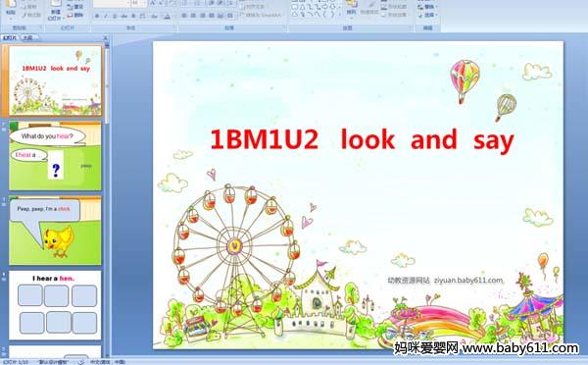588x365 pixels.
Task: Click the spell check icon in status bar
Action: [x=80, y=362]
